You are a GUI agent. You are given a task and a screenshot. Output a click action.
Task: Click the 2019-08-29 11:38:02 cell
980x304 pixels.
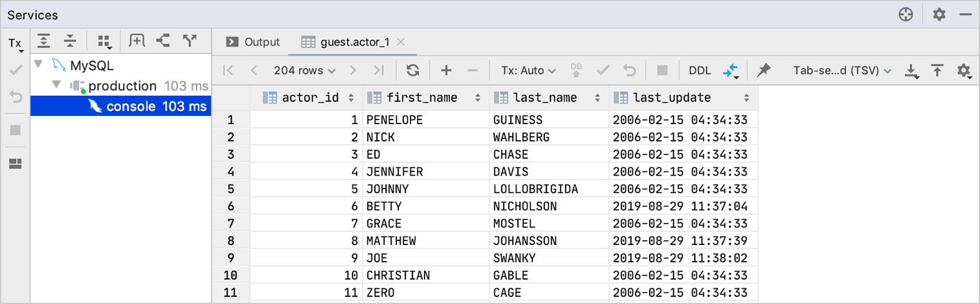683,258
